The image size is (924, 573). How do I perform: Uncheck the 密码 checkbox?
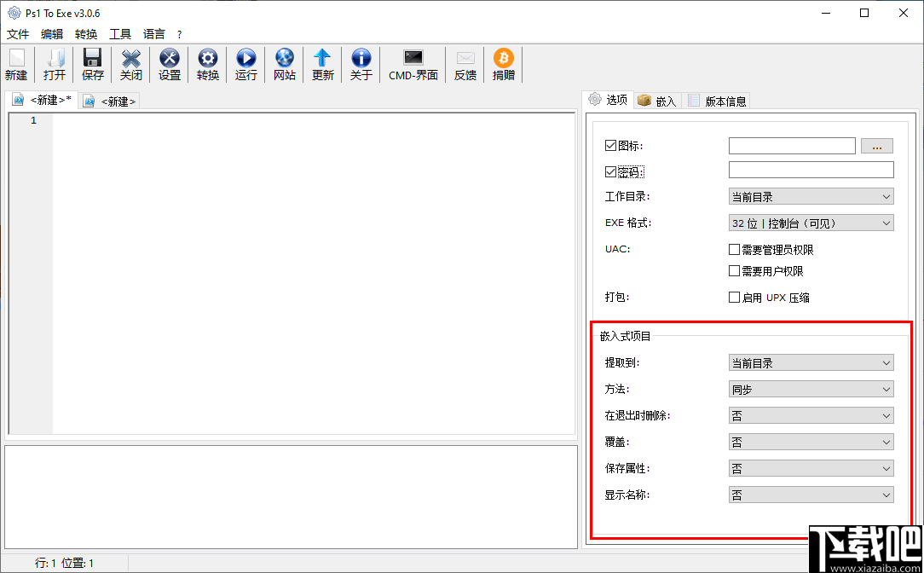click(610, 171)
